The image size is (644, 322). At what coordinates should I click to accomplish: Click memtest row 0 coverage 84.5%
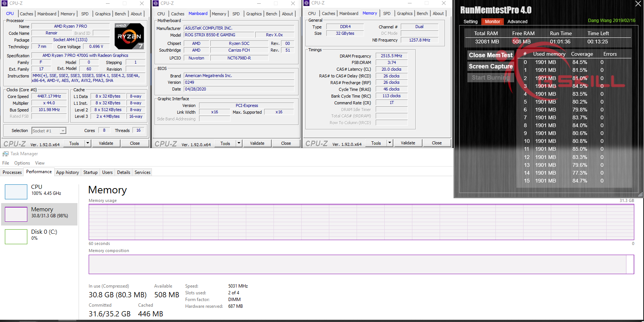click(x=580, y=62)
